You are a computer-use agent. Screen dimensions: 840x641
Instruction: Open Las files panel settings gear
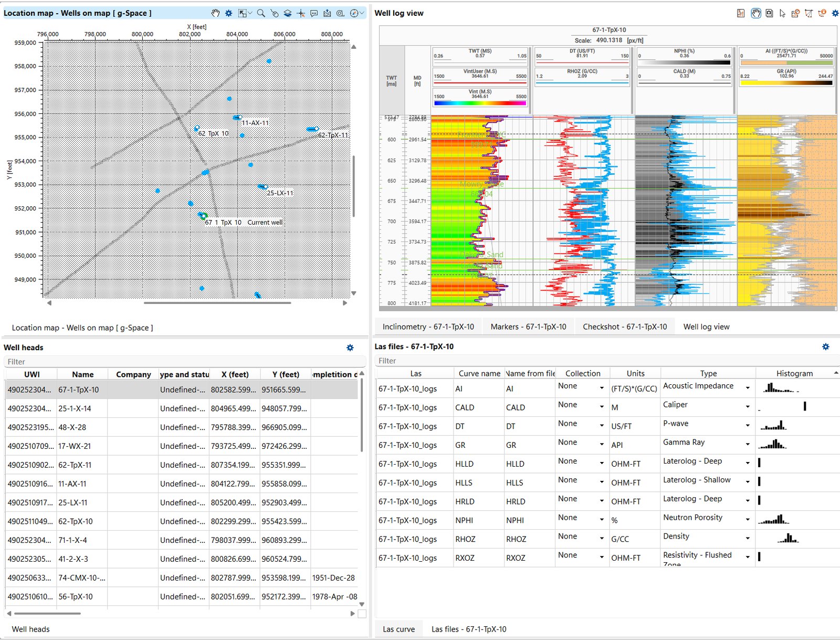point(826,346)
